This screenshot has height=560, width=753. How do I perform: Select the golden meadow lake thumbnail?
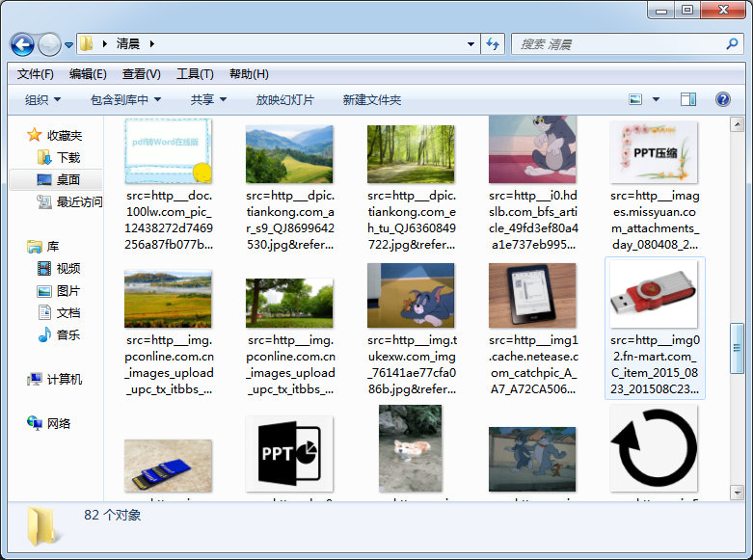(168, 299)
